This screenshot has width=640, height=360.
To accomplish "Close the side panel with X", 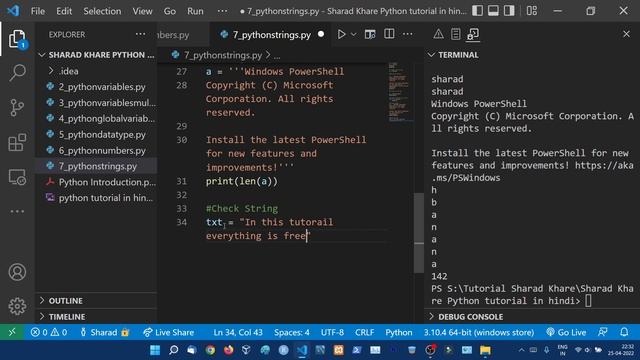I will click(626, 34).
